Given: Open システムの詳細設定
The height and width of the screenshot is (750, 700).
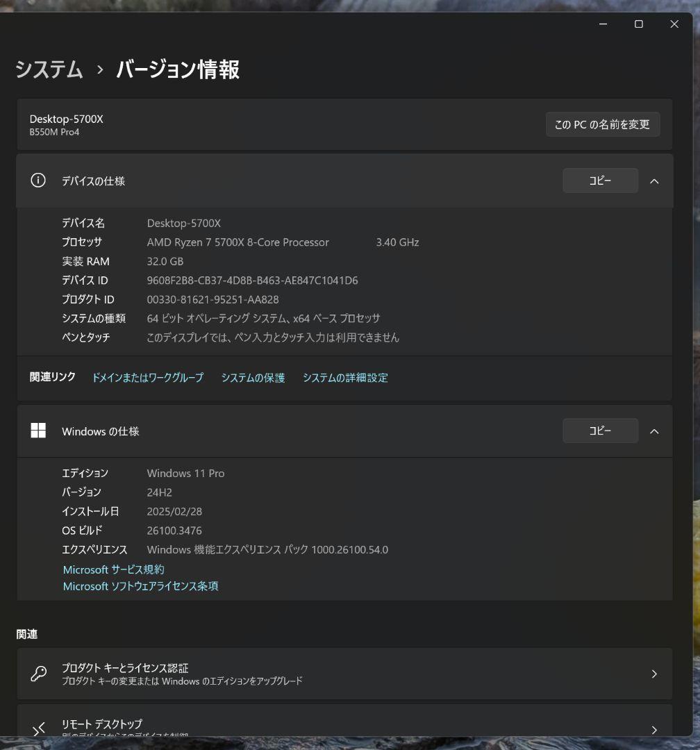Looking at the screenshot, I should point(345,378).
